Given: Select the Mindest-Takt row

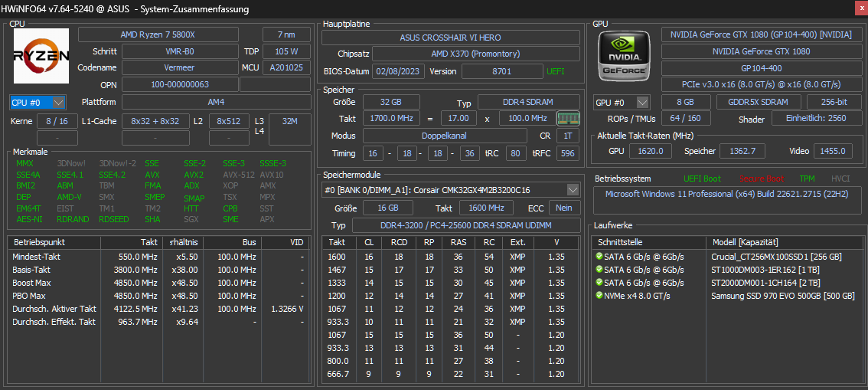Looking at the screenshot, I should 158,257.
